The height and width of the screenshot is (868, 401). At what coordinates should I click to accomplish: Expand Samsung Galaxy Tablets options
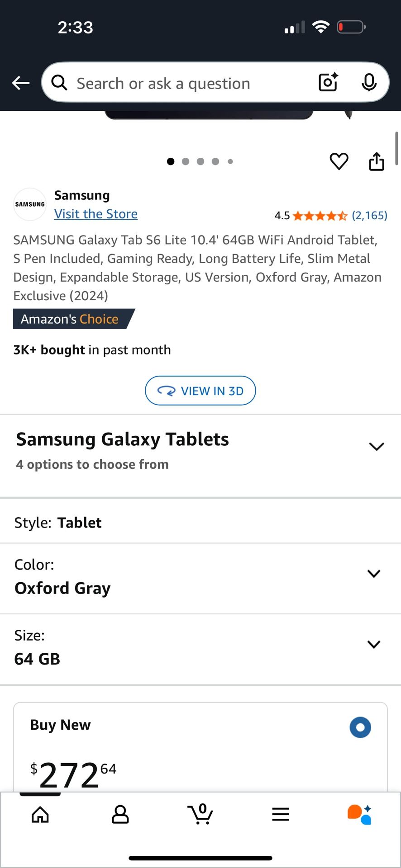pos(376,447)
